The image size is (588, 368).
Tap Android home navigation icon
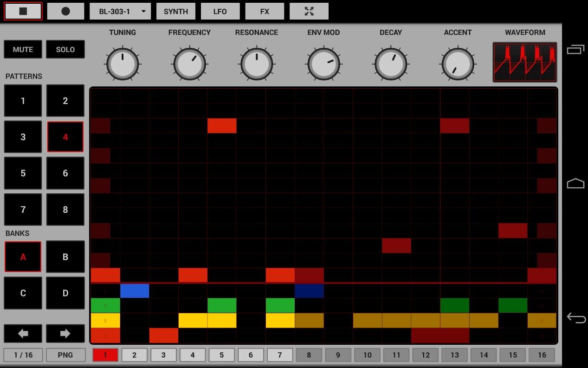point(575,184)
